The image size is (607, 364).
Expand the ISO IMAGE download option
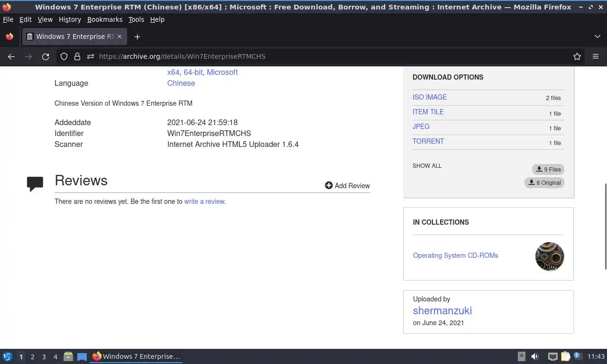point(429,97)
